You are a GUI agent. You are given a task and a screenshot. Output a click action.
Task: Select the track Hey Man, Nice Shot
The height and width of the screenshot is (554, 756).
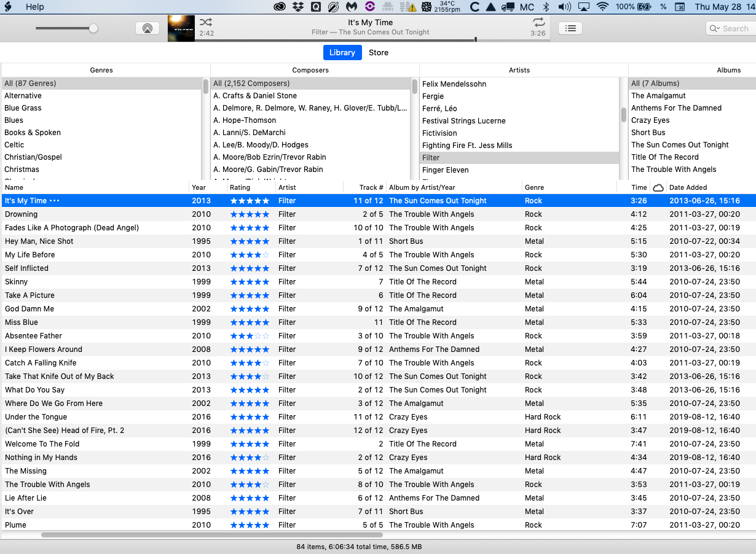coord(378,241)
